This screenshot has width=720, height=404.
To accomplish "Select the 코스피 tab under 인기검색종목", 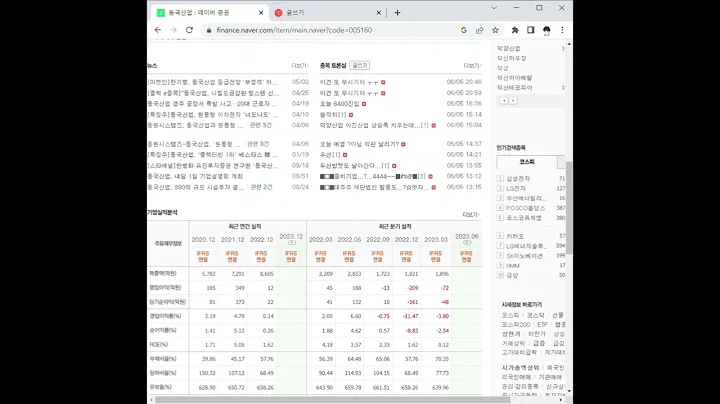I will pyautogui.click(x=527, y=162).
